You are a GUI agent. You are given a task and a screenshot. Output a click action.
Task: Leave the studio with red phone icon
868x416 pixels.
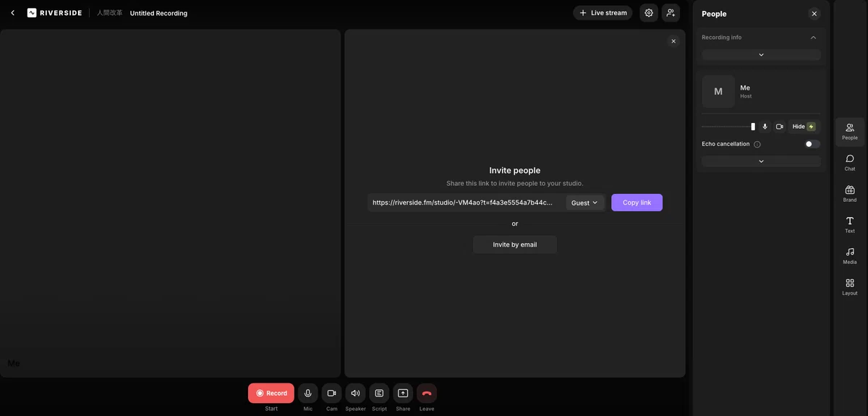pyautogui.click(x=427, y=393)
